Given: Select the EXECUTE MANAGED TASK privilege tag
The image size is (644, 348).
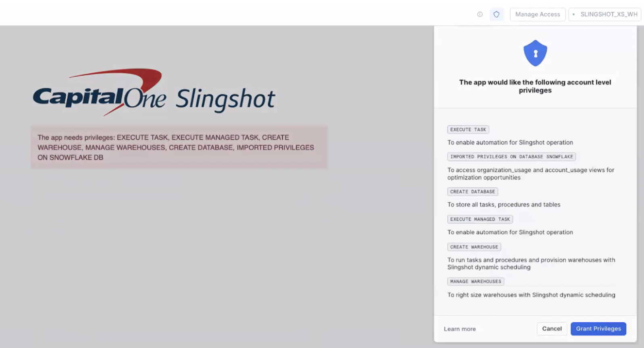Looking at the screenshot, I should point(480,219).
